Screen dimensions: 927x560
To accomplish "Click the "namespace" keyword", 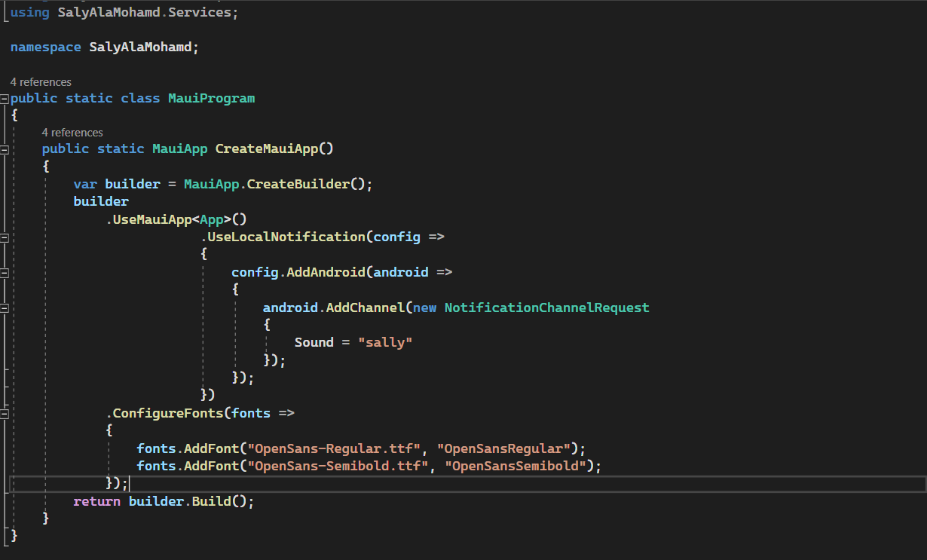I will [x=46, y=47].
